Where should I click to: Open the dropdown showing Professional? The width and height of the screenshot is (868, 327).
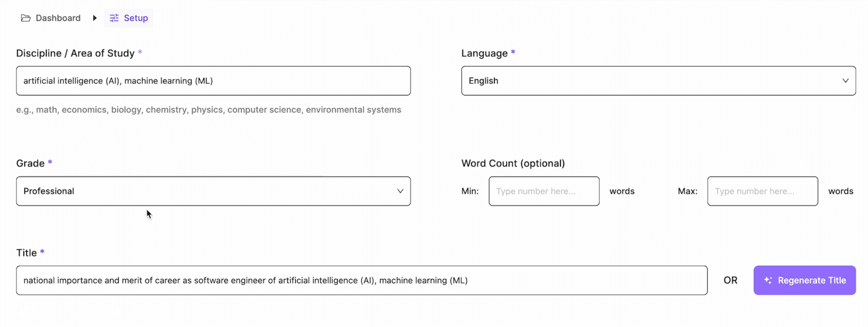coord(213,191)
